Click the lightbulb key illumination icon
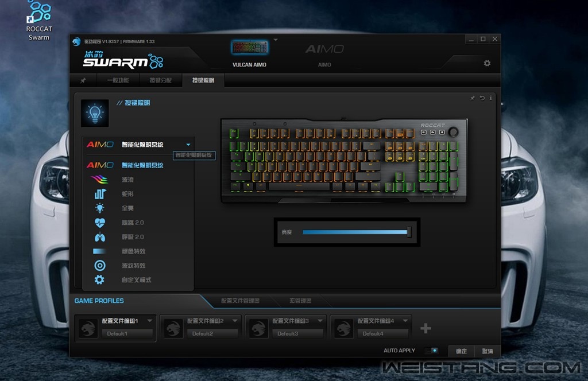The width and height of the screenshot is (588, 381). click(95, 113)
